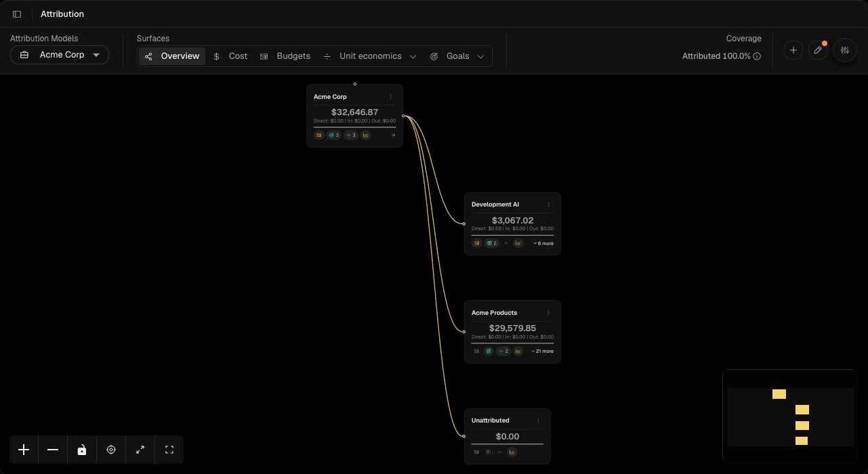Viewport: 868px width, 474px height.
Task: Open the Acme Corp attribution model dropdown
Action: 60,55
